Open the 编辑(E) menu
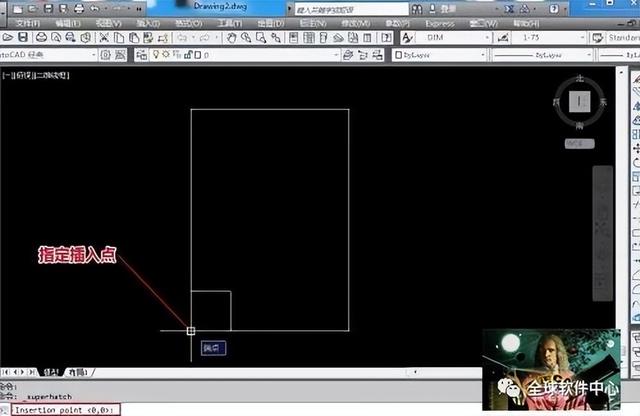Screen dimensions: 640x416 click(x=68, y=23)
